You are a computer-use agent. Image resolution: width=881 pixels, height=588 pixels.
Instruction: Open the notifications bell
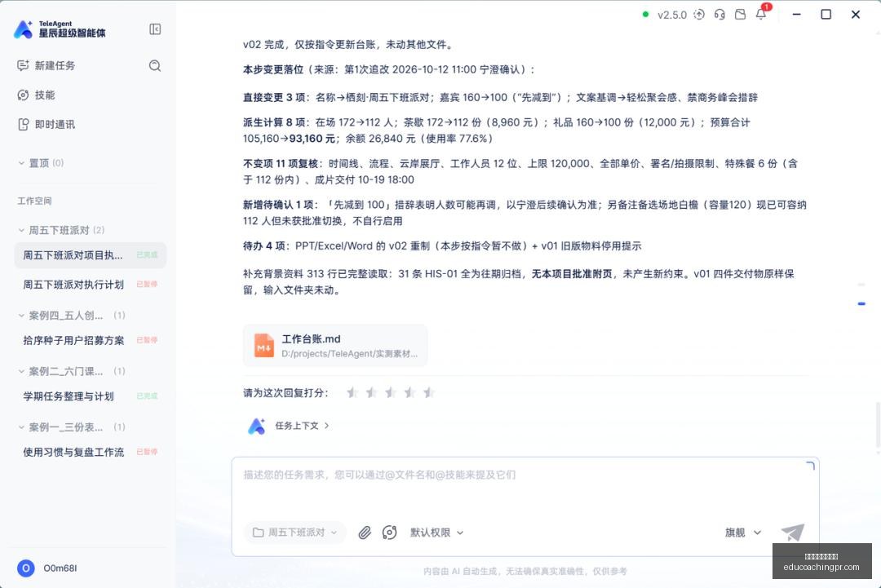click(x=761, y=15)
